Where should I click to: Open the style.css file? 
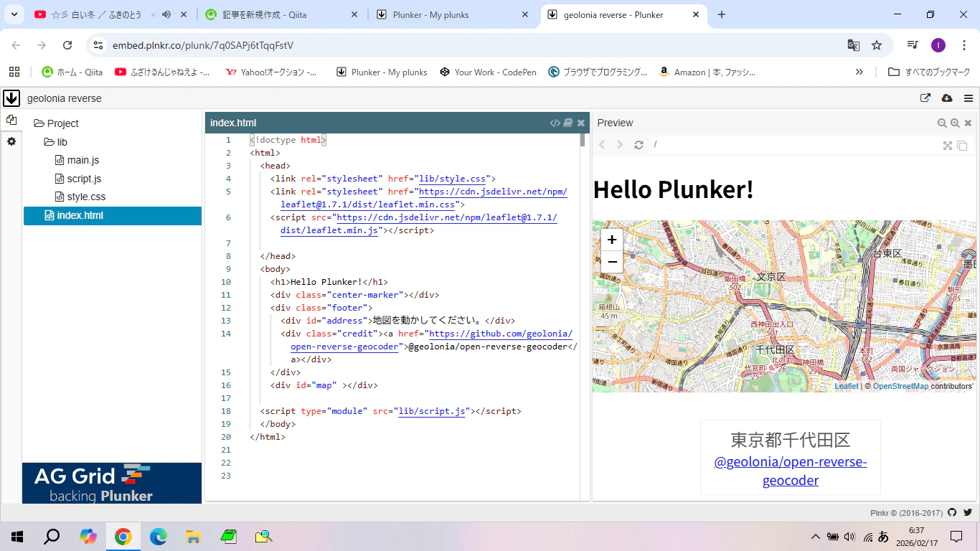click(80, 197)
